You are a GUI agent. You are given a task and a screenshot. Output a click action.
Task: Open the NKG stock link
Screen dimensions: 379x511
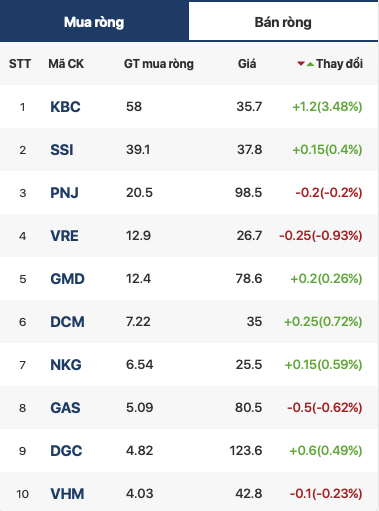click(x=66, y=365)
